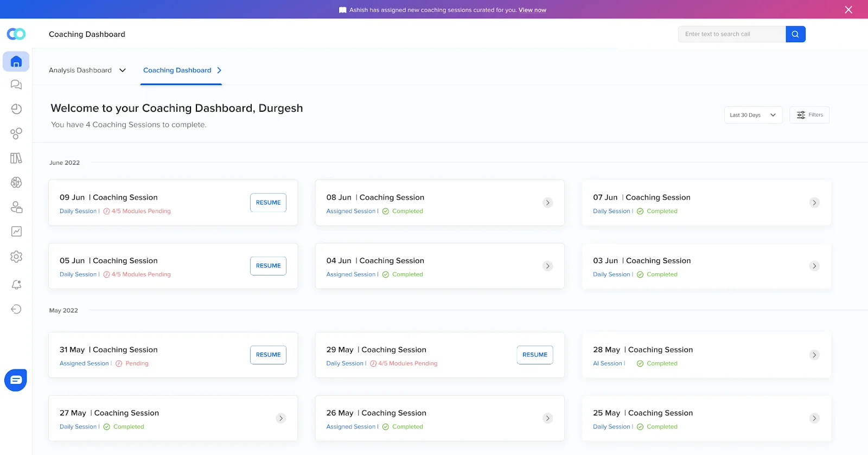Click the logout arrow icon in sidebar
Viewport: 868px width, 455px height.
tap(16, 309)
